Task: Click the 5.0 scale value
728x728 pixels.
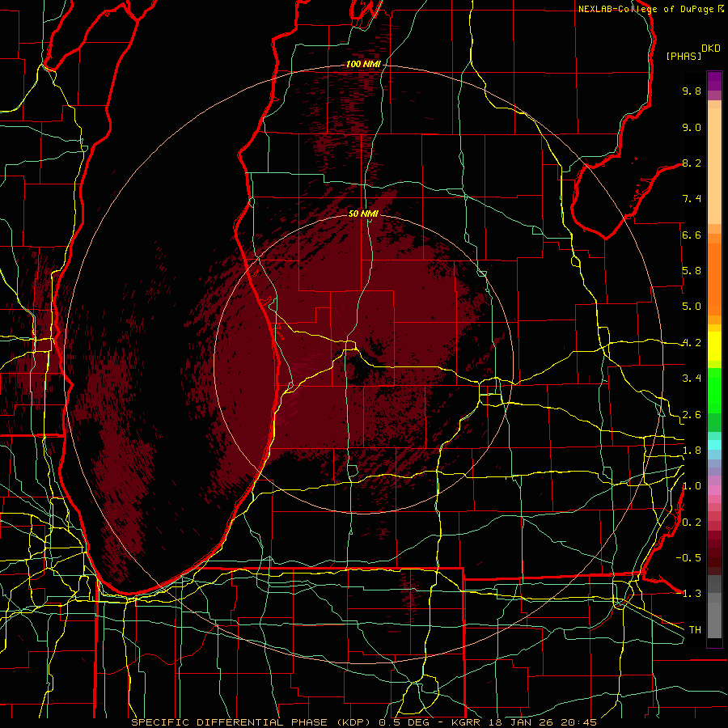Action: (692, 307)
